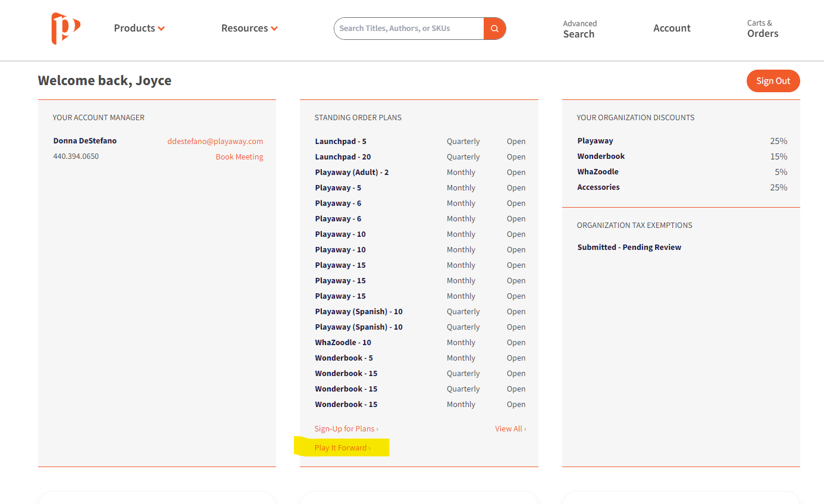Click the Welcome back, Joyce heading

[x=105, y=80]
